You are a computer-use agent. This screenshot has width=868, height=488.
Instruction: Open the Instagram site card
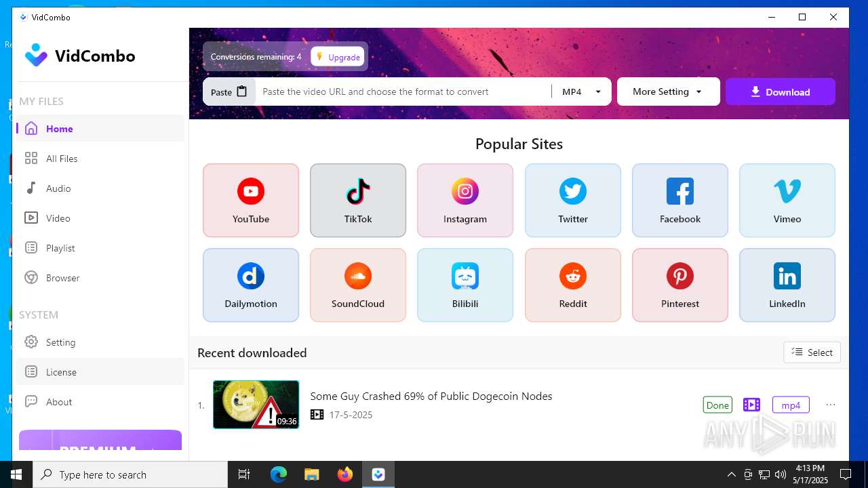(x=465, y=200)
